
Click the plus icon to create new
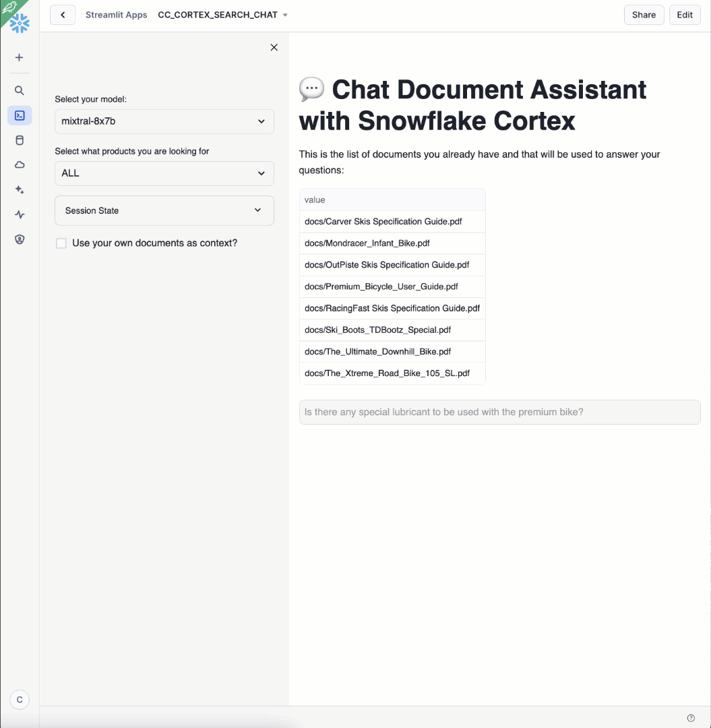(20, 57)
